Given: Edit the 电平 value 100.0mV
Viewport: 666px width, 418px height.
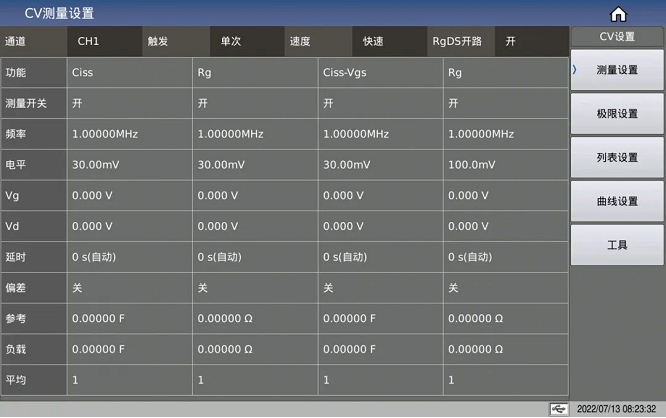Looking at the screenshot, I should tap(506, 165).
